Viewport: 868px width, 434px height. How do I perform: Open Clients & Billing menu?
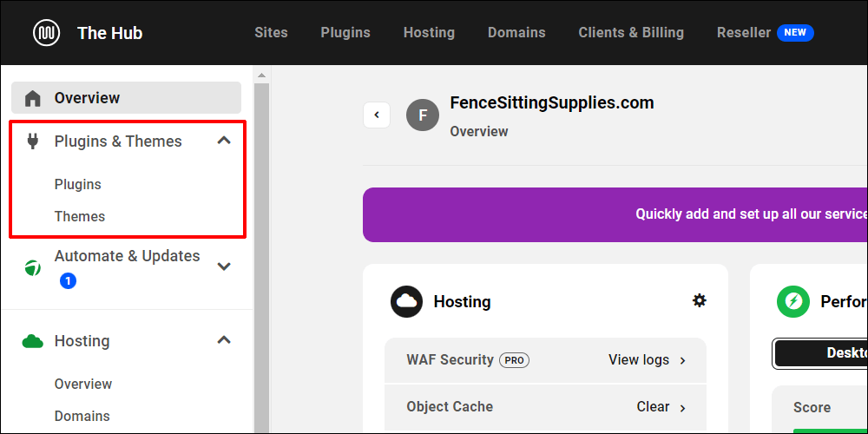[631, 33]
